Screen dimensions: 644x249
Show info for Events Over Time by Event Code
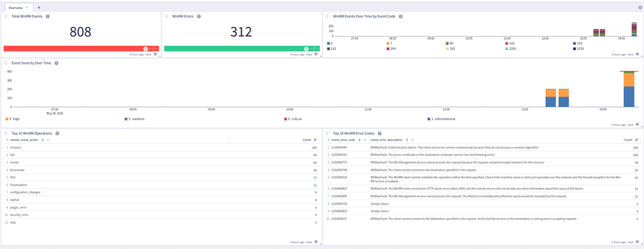click(400, 17)
